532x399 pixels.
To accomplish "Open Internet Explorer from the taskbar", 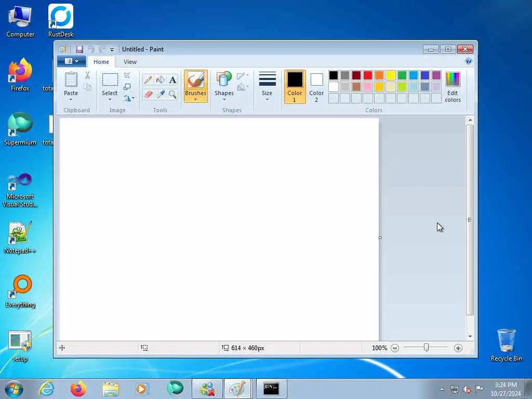I will click(x=46, y=389).
